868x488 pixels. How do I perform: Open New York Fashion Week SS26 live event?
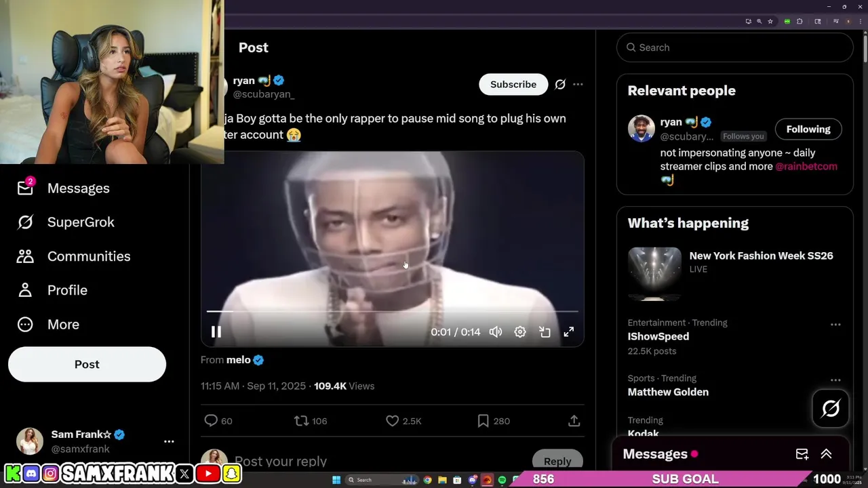[762, 256]
